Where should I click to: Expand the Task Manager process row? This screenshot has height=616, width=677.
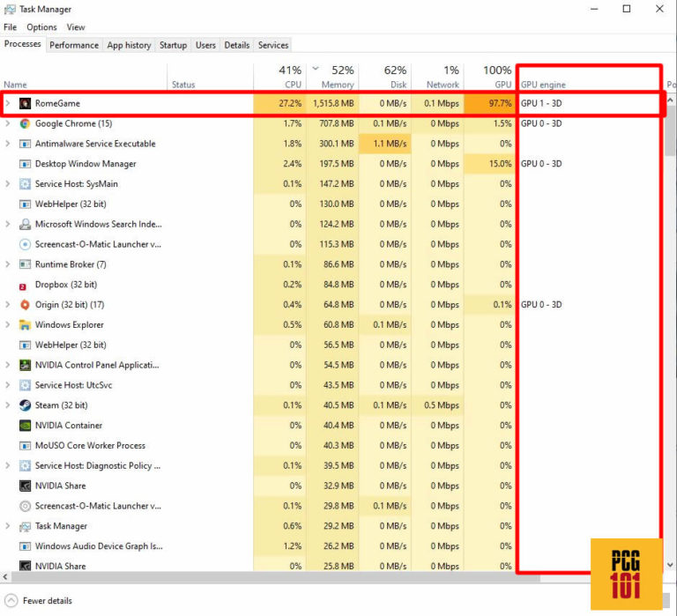click(7, 526)
